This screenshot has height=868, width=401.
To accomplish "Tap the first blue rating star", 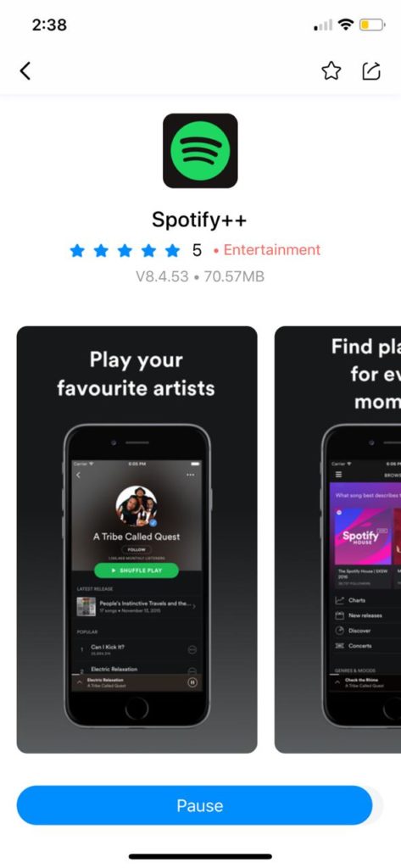I will 77,251.
